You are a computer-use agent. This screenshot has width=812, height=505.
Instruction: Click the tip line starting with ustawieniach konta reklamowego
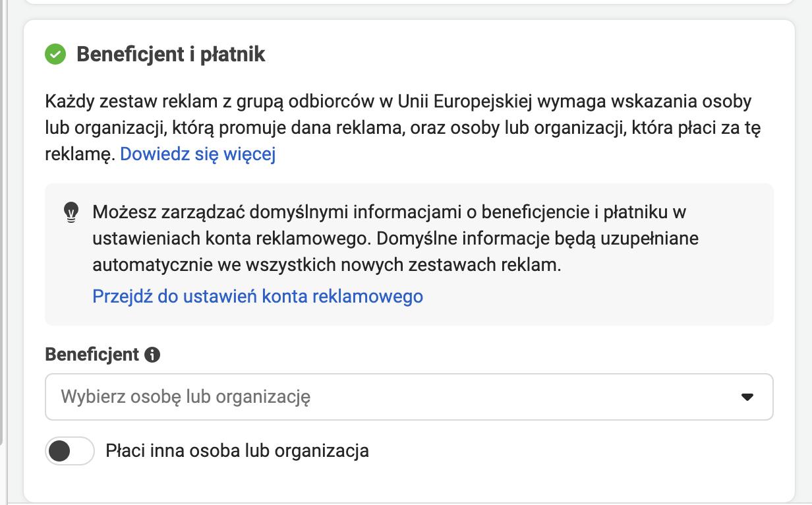click(x=395, y=239)
